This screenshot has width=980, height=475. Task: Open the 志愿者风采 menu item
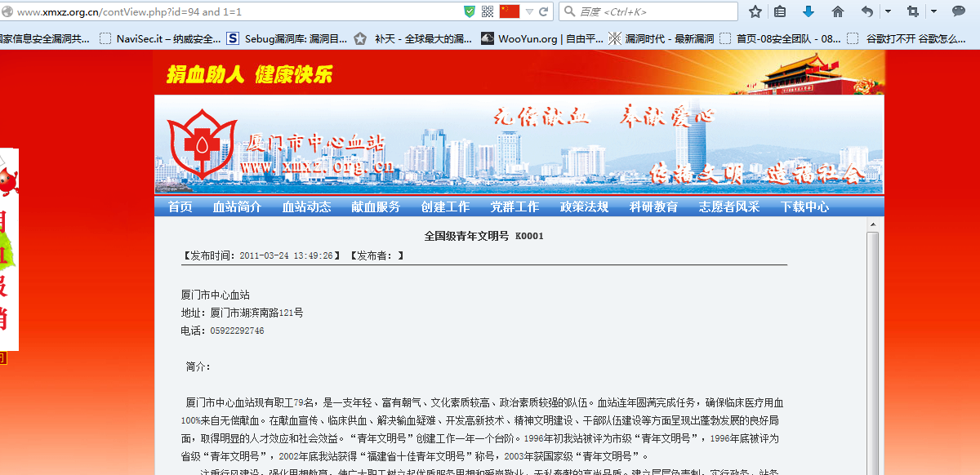(729, 206)
